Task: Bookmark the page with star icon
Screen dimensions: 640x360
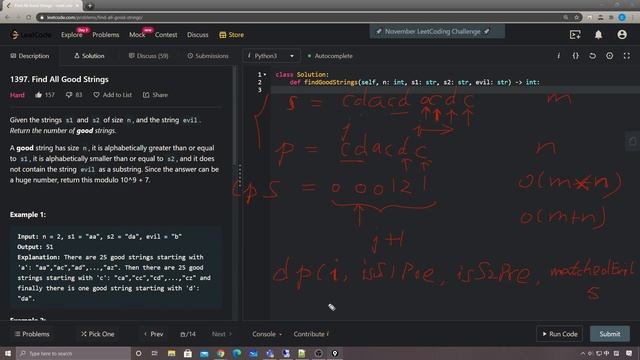Action: point(576,17)
